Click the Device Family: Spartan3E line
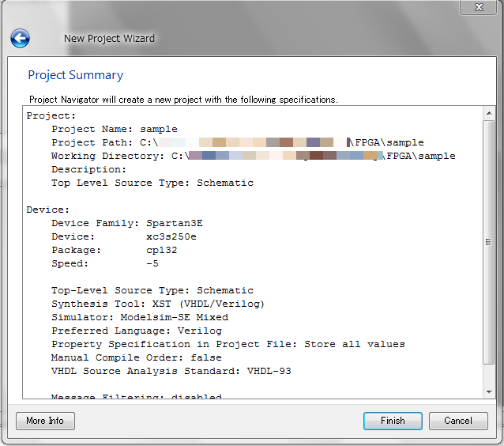504x446 pixels. (x=127, y=223)
